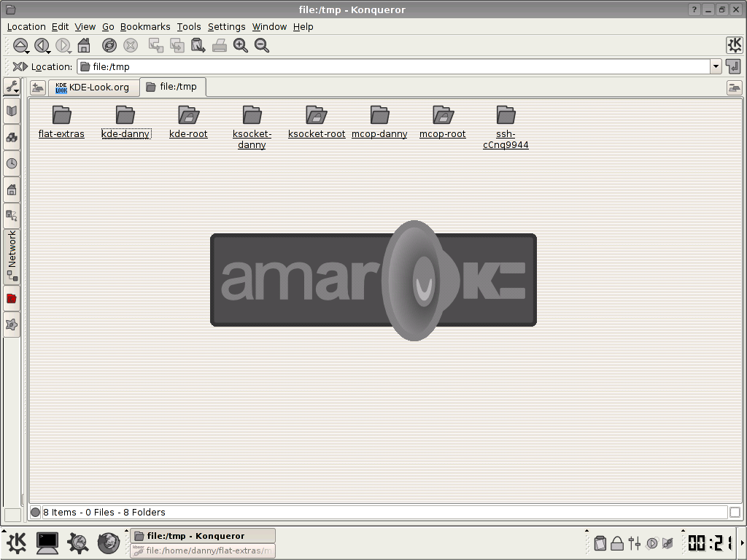
Task: Zoom out with the magnifier minus icon
Action: [262, 46]
